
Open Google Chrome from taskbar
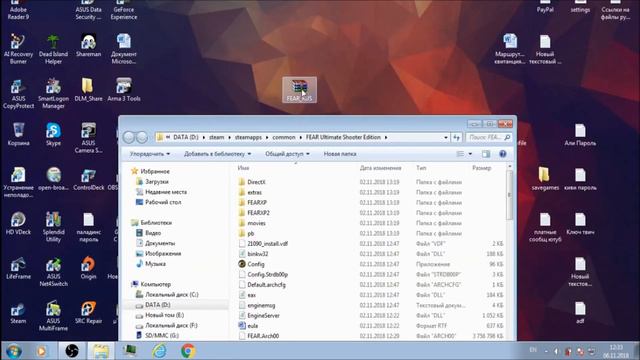(188, 351)
